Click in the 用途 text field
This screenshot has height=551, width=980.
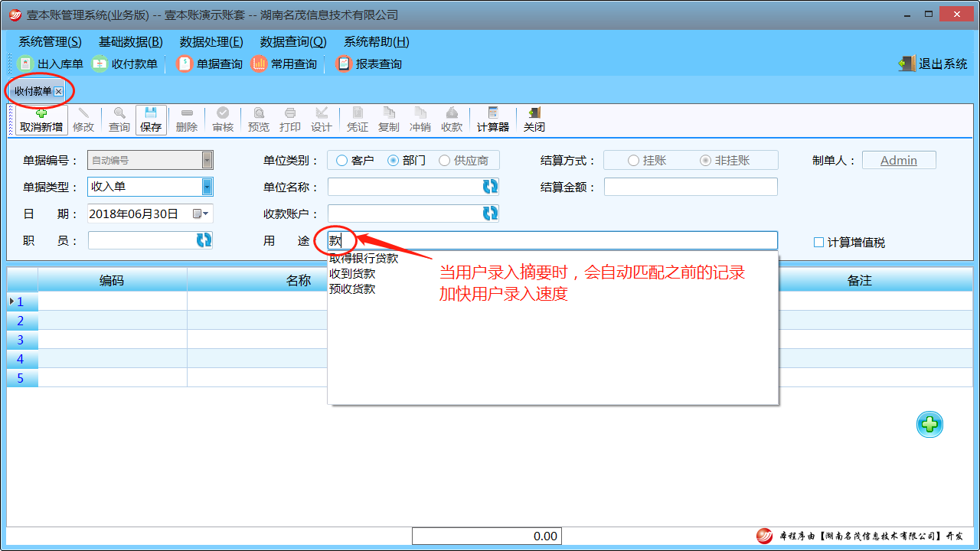click(553, 240)
